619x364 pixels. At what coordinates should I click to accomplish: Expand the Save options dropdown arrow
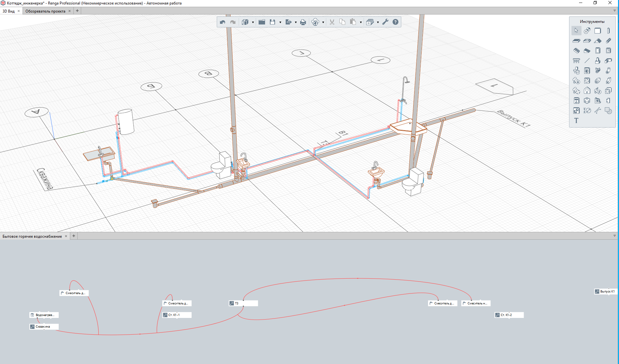click(x=280, y=22)
